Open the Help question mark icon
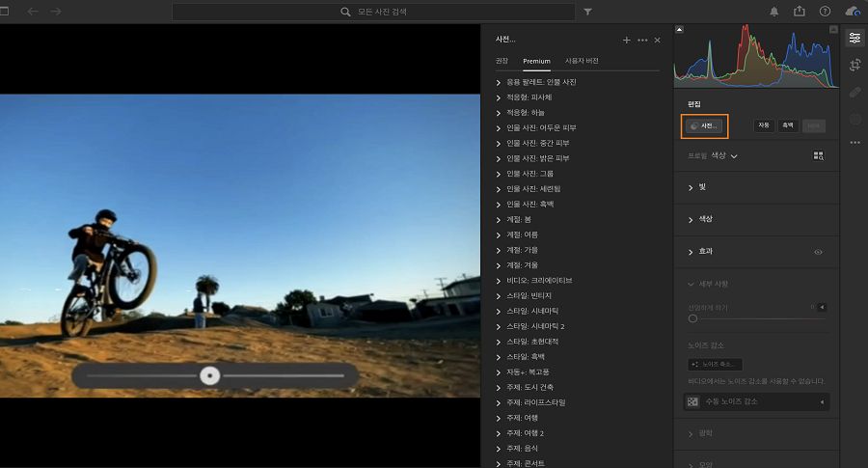Image resolution: width=868 pixels, height=468 pixels. point(825,11)
